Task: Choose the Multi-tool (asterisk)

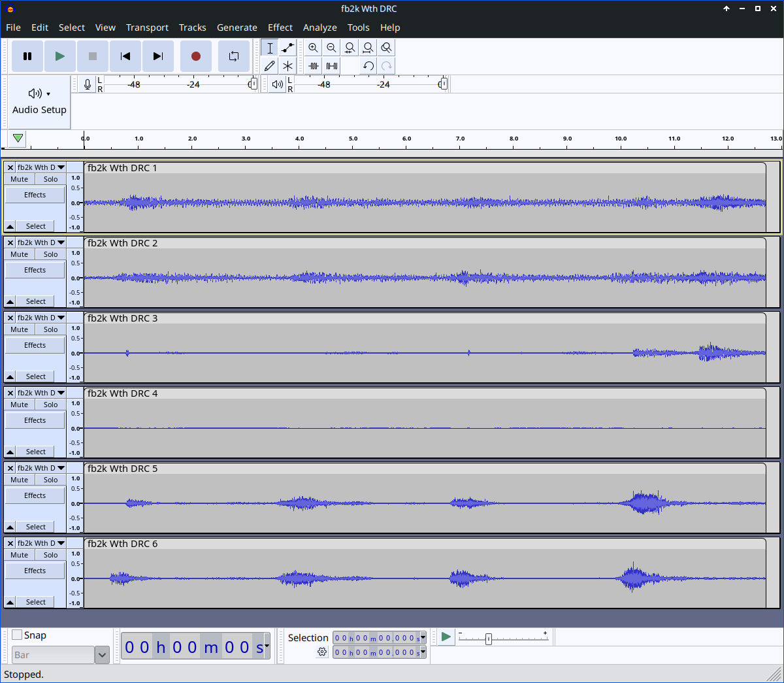Action: [288, 66]
